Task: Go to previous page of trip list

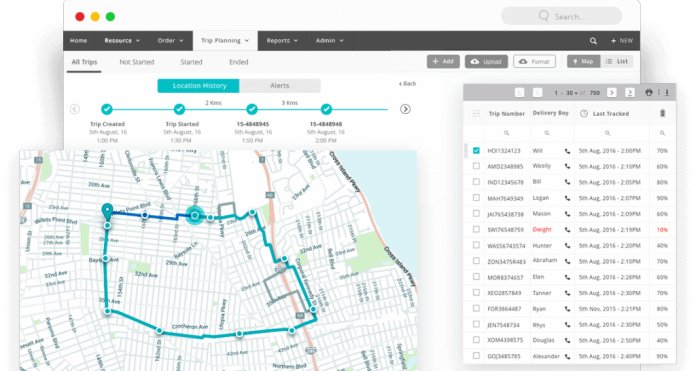Action: pos(537,92)
